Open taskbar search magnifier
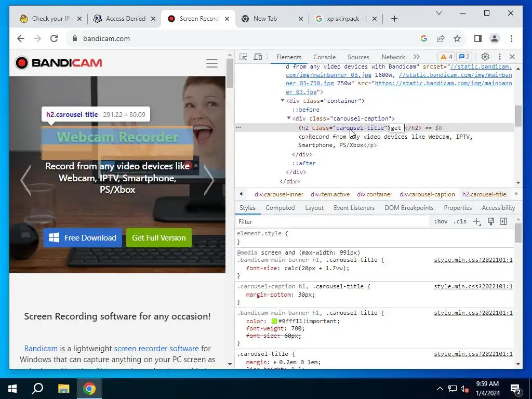 (x=37, y=389)
